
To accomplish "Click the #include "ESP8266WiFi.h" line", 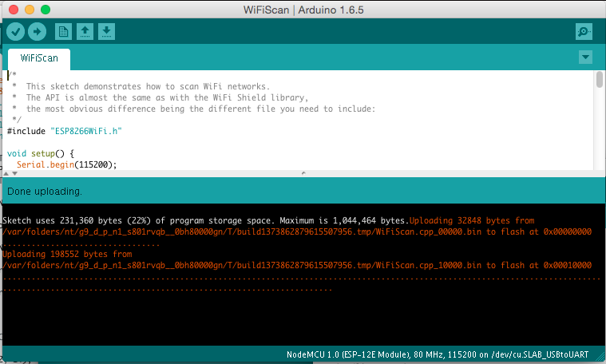I will tap(65, 131).
